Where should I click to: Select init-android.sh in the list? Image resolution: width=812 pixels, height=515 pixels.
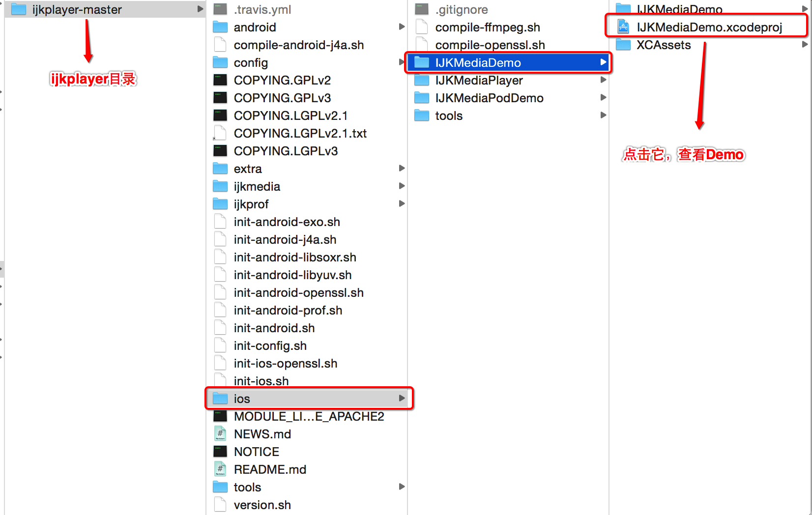[274, 328]
